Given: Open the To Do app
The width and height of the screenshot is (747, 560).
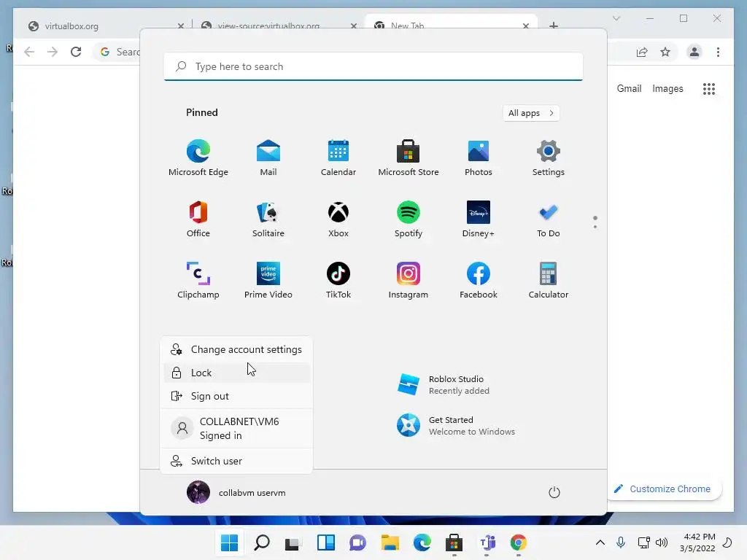Looking at the screenshot, I should pos(549,219).
